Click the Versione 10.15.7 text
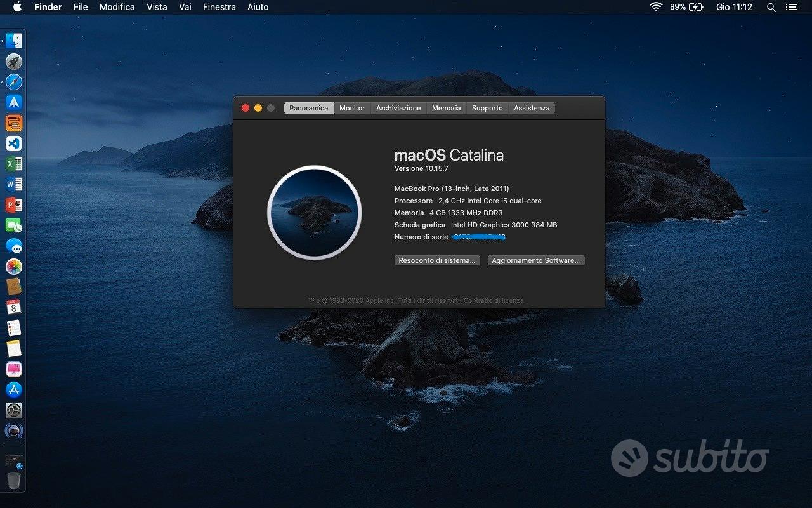The height and width of the screenshot is (508, 812). click(x=421, y=168)
